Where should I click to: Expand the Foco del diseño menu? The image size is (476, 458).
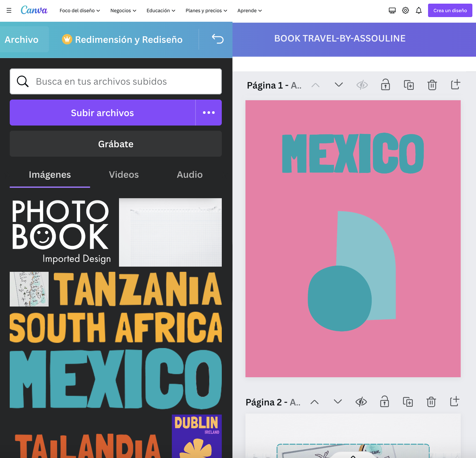(80, 11)
